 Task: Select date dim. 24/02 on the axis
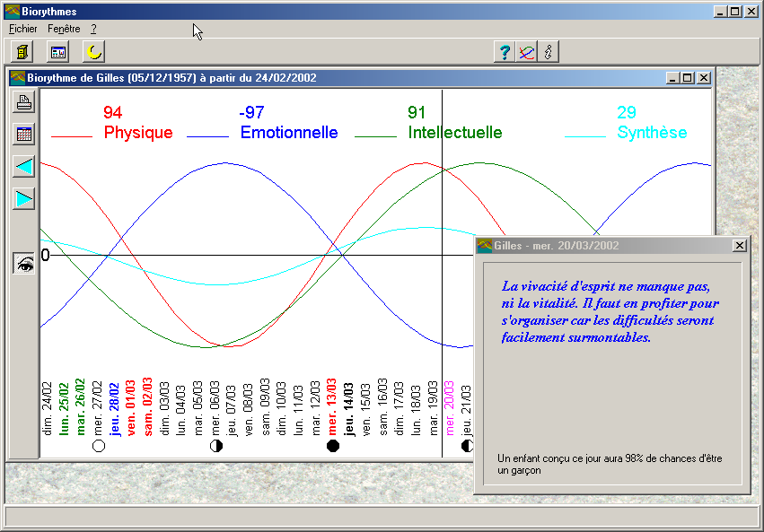coord(48,408)
